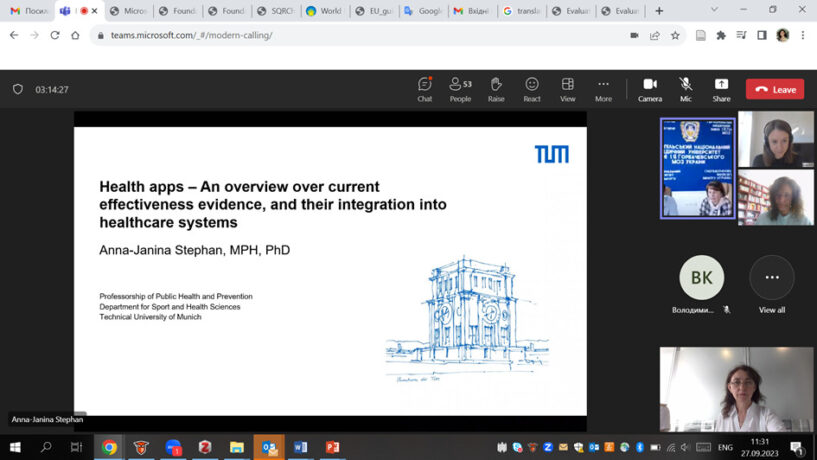The width and height of the screenshot is (817, 460).
Task: Bookmark this page with the star icon
Action: pos(675,35)
